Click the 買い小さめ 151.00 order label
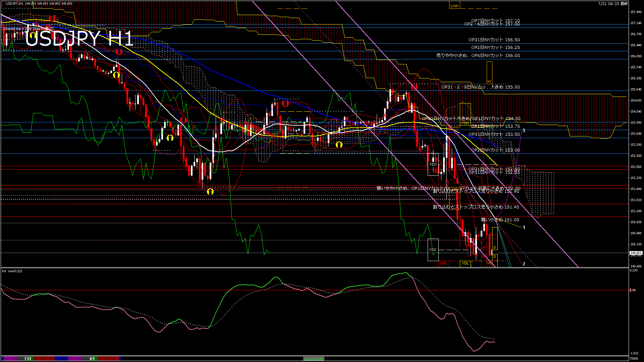 point(500,220)
